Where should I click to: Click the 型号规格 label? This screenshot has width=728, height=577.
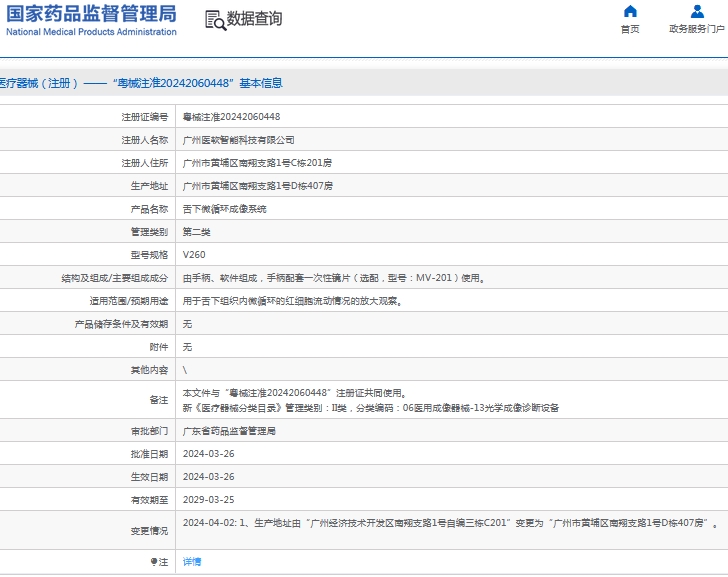click(149, 255)
